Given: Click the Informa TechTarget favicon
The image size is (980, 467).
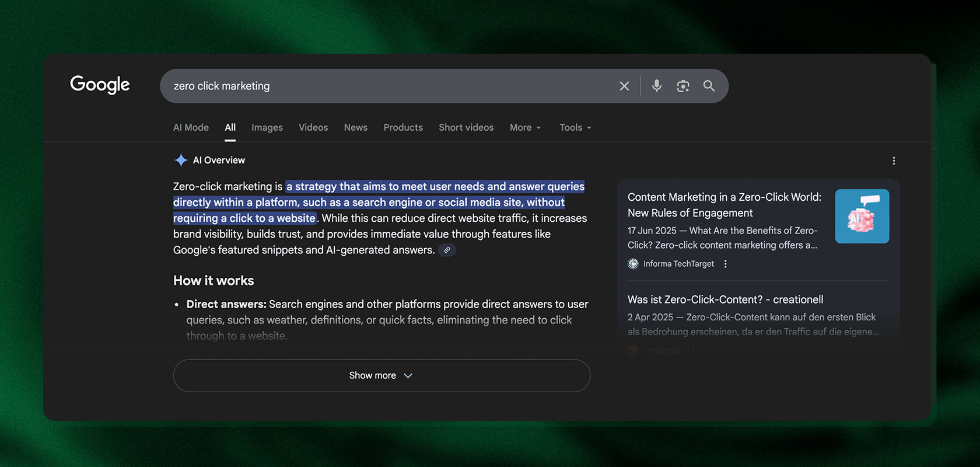Looking at the screenshot, I should (x=633, y=264).
